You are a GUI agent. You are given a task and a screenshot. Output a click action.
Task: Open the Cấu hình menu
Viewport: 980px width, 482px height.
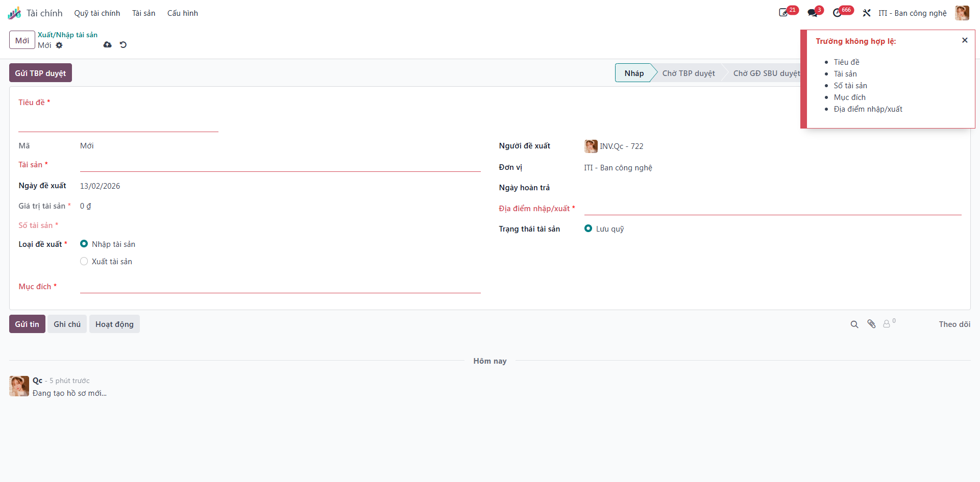(183, 13)
